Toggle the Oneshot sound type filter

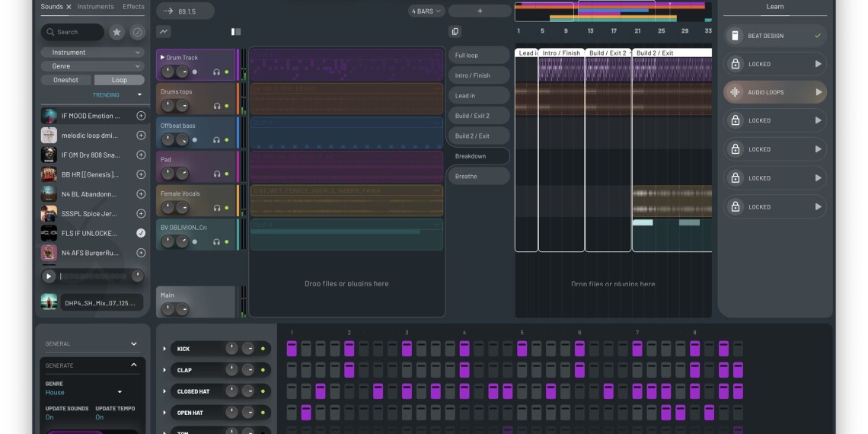coord(66,80)
